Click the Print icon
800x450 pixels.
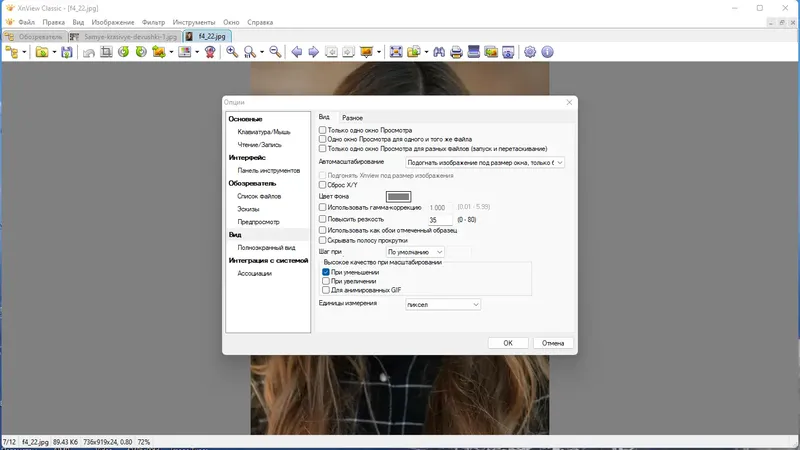point(456,52)
